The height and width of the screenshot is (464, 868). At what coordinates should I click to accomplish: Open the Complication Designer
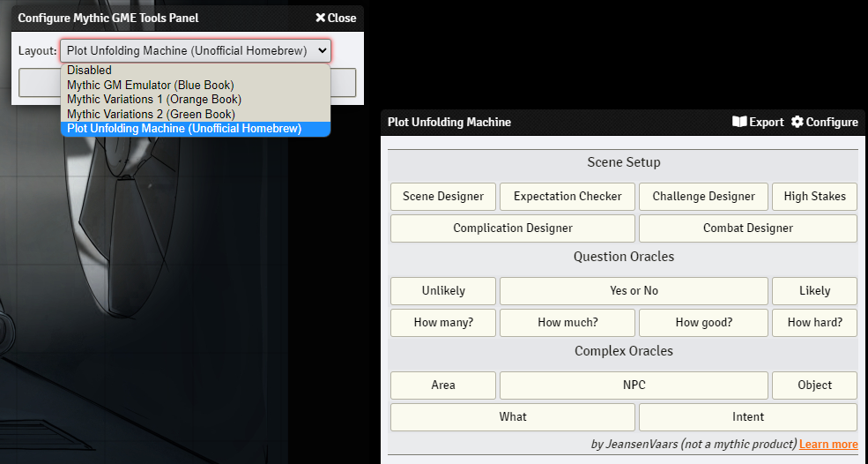pyautogui.click(x=513, y=228)
